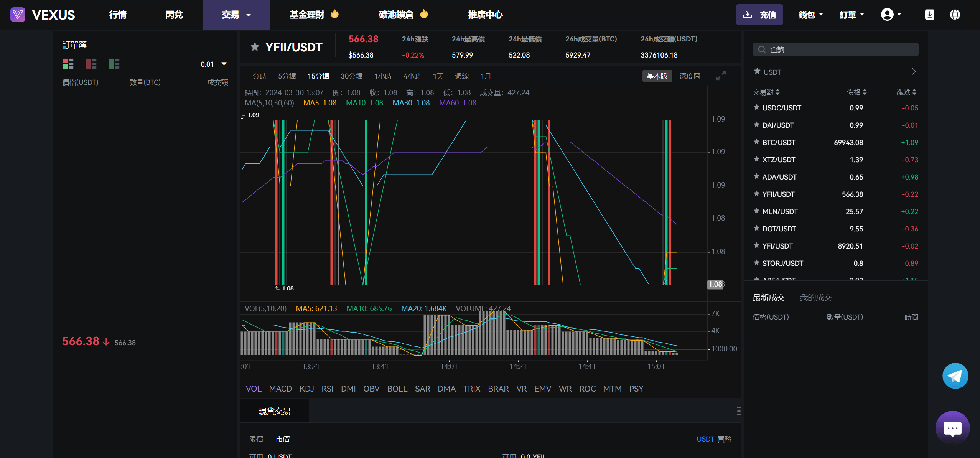The width and height of the screenshot is (980, 458).
Task: Expand the chart to fullscreen via the expand icon
Action: 721,76
